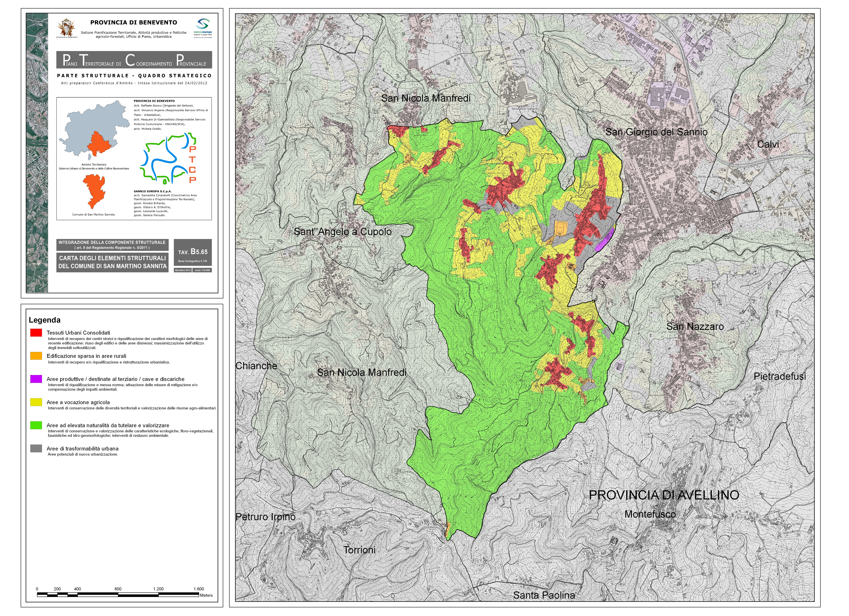Screen dimensions: 849x616
Task: Click the lower 'San Nicola Manfredi' map label
Action: click(x=362, y=373)
